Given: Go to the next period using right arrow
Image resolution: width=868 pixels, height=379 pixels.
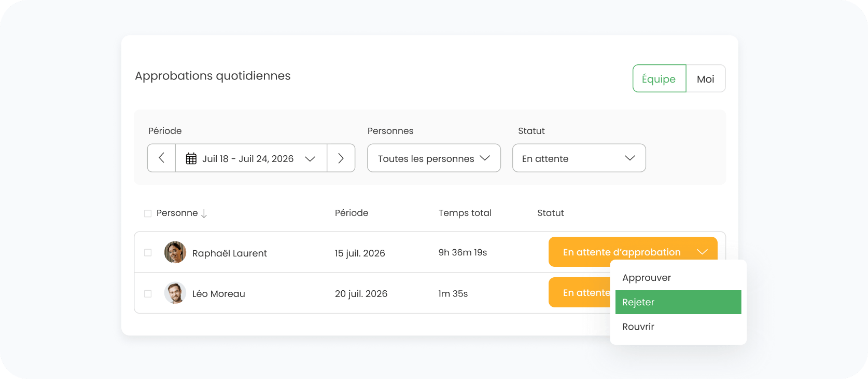Looking at the screenshot, I should point(341,158).
